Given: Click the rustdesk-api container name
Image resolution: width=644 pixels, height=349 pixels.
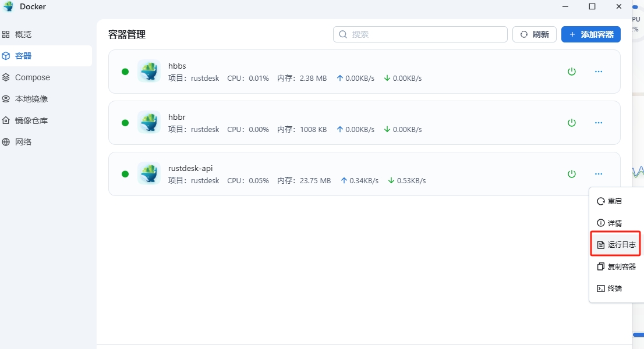Looking at the screenshot, I should [190, 169].
